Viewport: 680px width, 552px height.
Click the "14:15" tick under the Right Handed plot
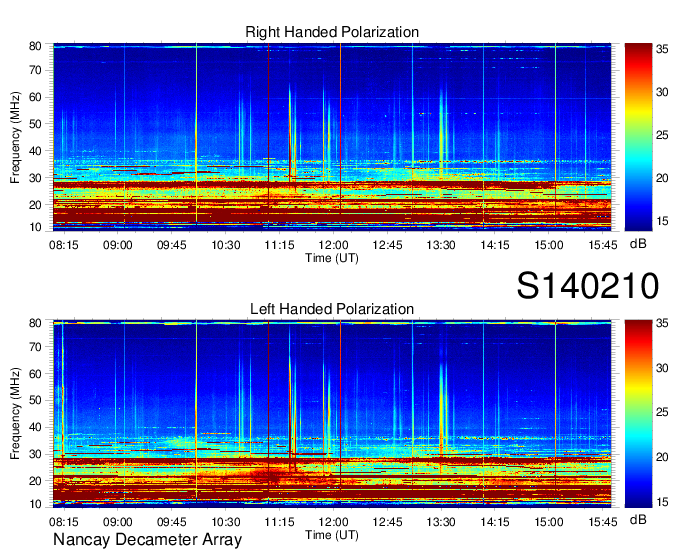coord(495,245)
